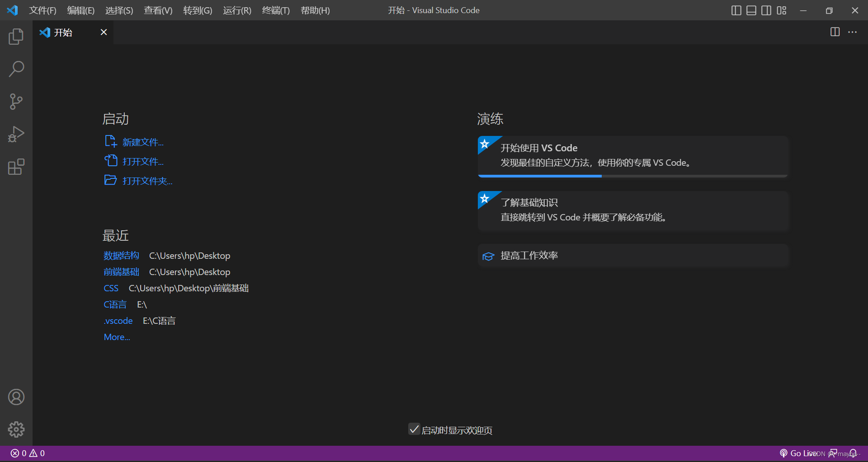Open the Accounts menu icon
The width and height of the screenshot is (868, 462).
16,397
